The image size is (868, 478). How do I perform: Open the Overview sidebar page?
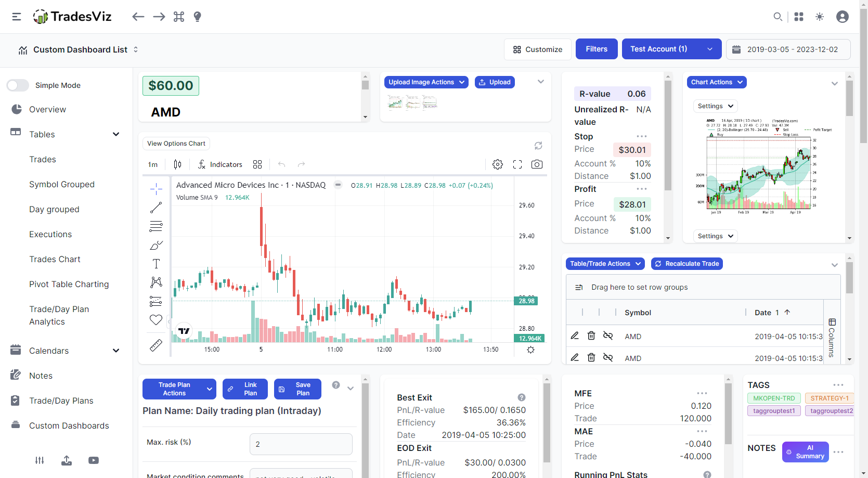coord(47,109)
